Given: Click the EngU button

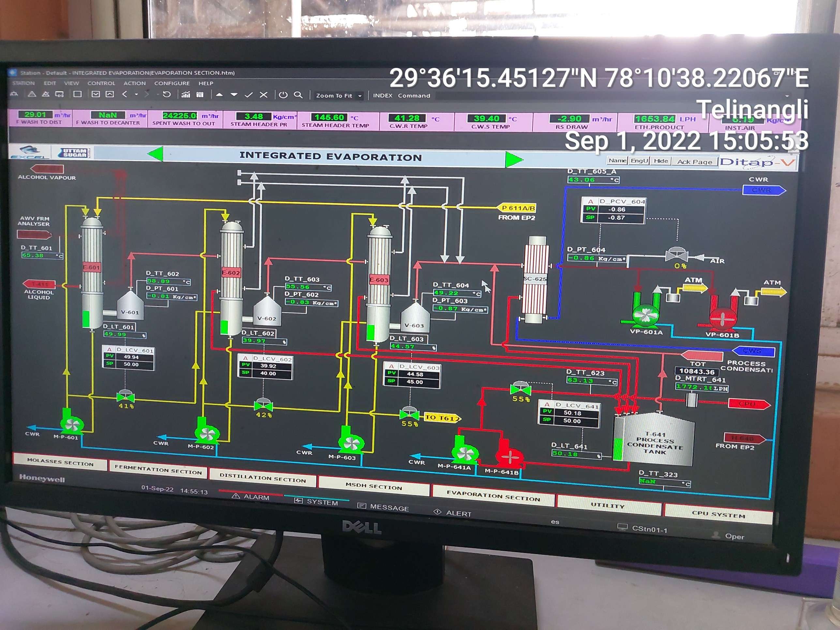Looking at the screenshot, I should [x=639, y=161].
